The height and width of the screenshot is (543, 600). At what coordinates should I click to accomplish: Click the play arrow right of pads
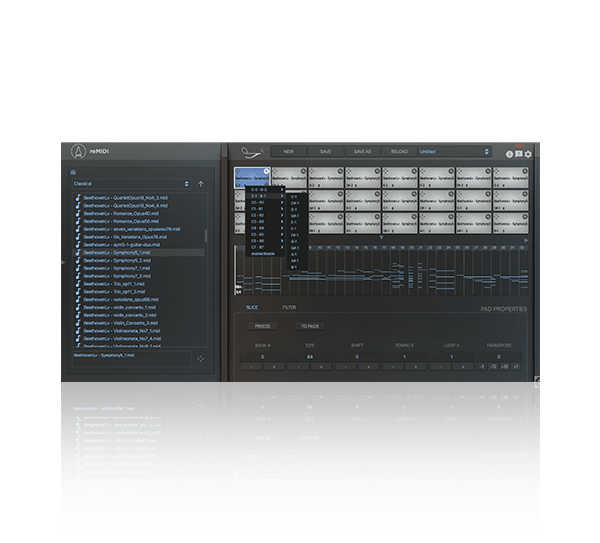click(524, 240)
